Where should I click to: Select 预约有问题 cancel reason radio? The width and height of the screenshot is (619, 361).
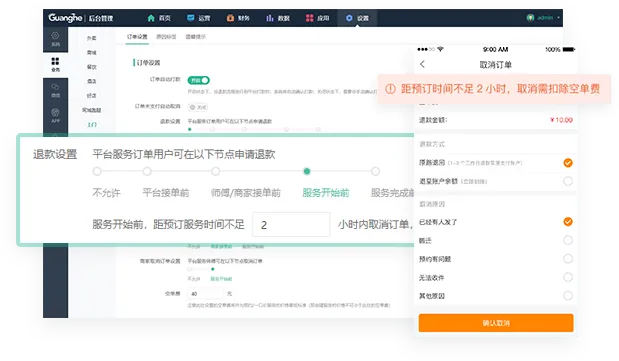(x=568, y=259)
